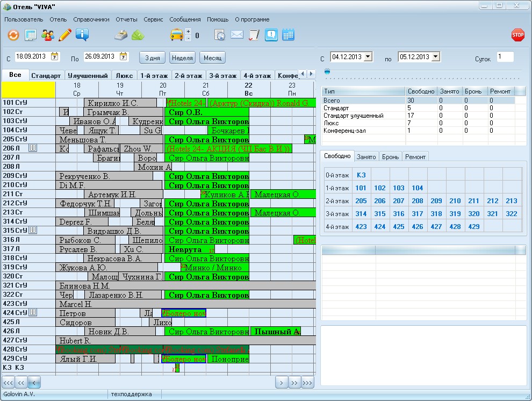Viewport: 532px width, 401px height.
Task: Select the Неврута booking in room 317
Action: pos(190,249)
